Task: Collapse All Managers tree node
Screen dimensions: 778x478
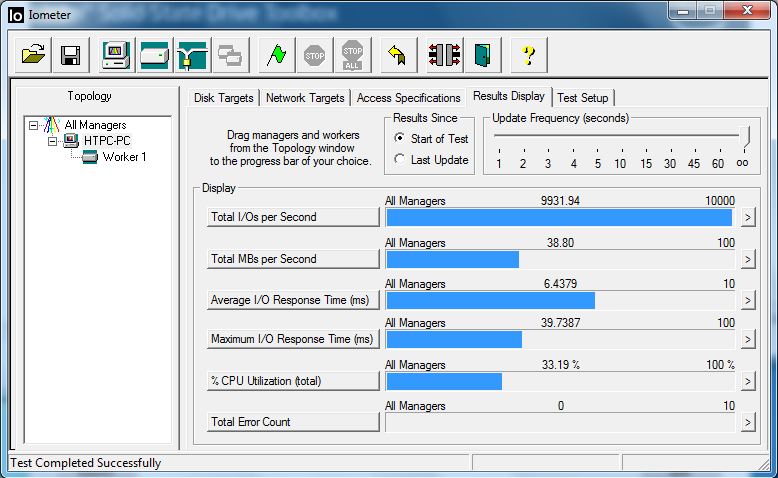Action: tap(33, 125)
